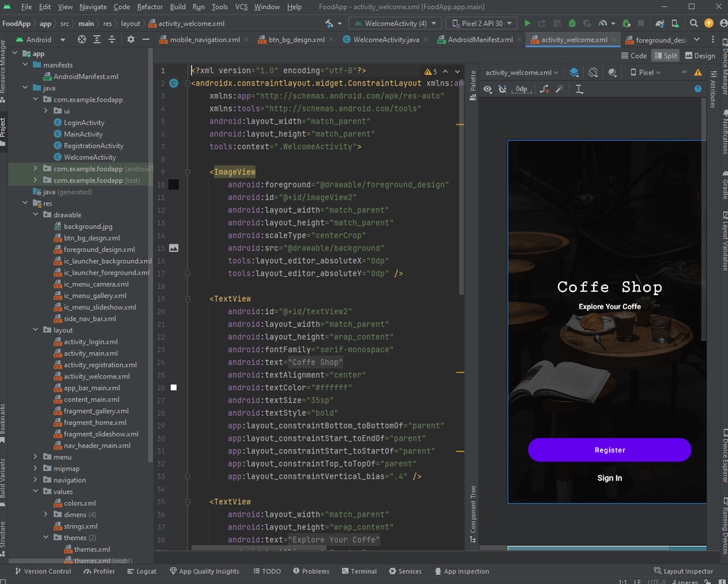Screen dimensions: 728x584
Task: Click the Register button in the preview
Action: (x=609, y=450)
